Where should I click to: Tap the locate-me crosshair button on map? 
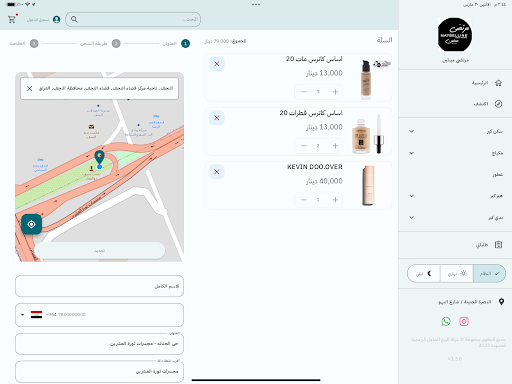click(31, 224)
